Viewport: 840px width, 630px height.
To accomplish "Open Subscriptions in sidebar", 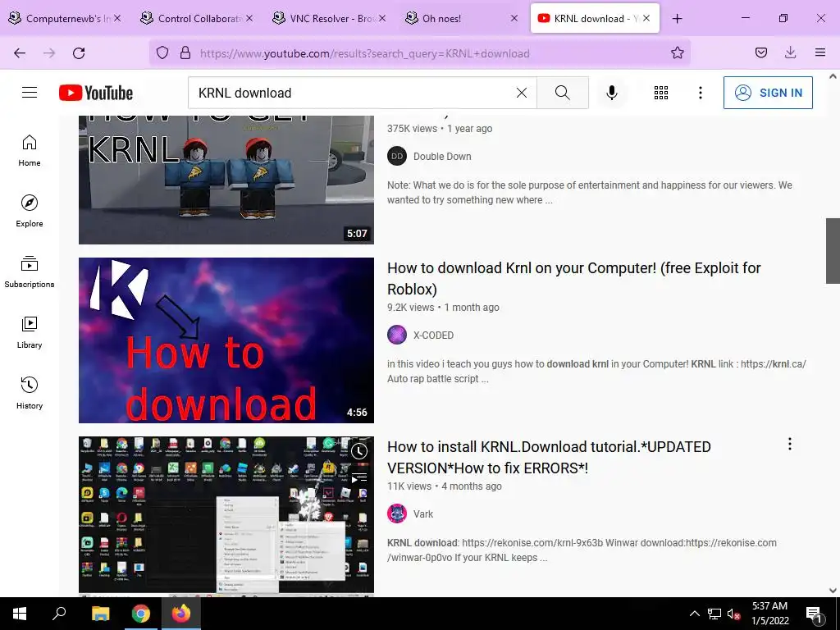I will pyautogui.click(x=30, y=272).
